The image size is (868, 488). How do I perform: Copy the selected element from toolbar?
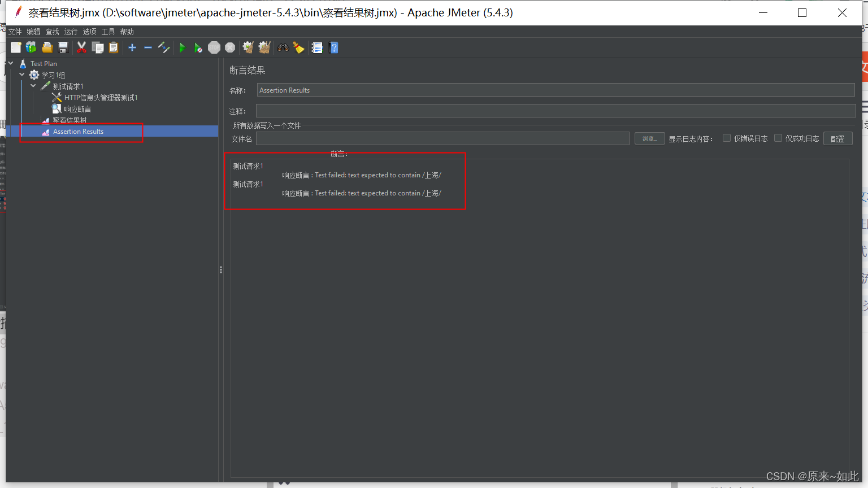(98, 47)
